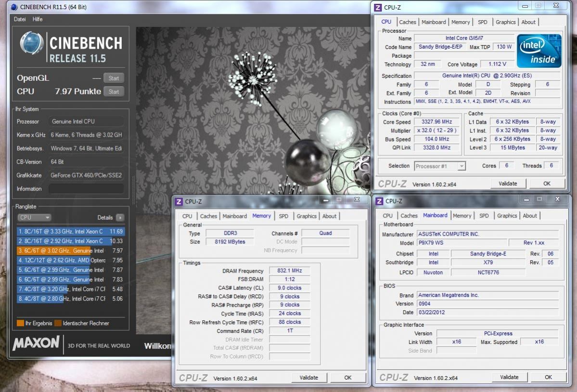Click the CPU-Z icon in CPU window title bar

click(378, 7)
